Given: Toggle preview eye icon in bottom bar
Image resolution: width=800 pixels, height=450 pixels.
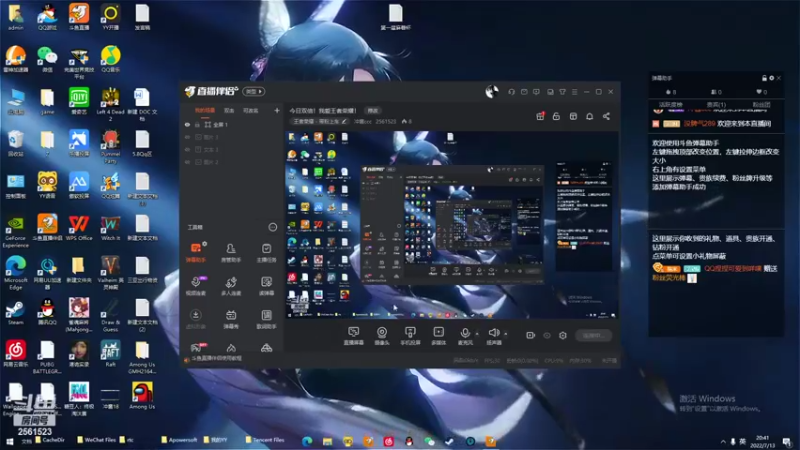Looking at the screenshot, I should [547, 335].
